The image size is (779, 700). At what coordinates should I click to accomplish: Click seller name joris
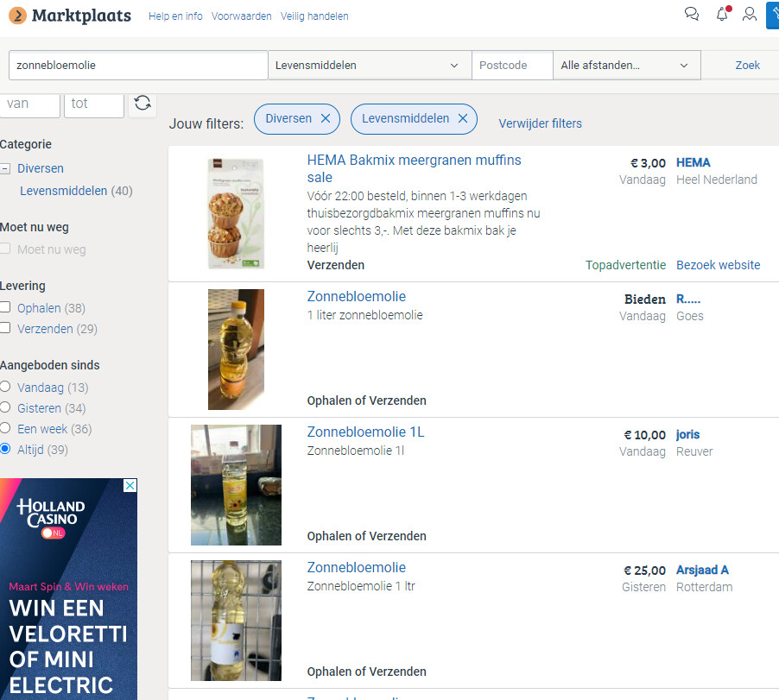(x=687, y=434)
